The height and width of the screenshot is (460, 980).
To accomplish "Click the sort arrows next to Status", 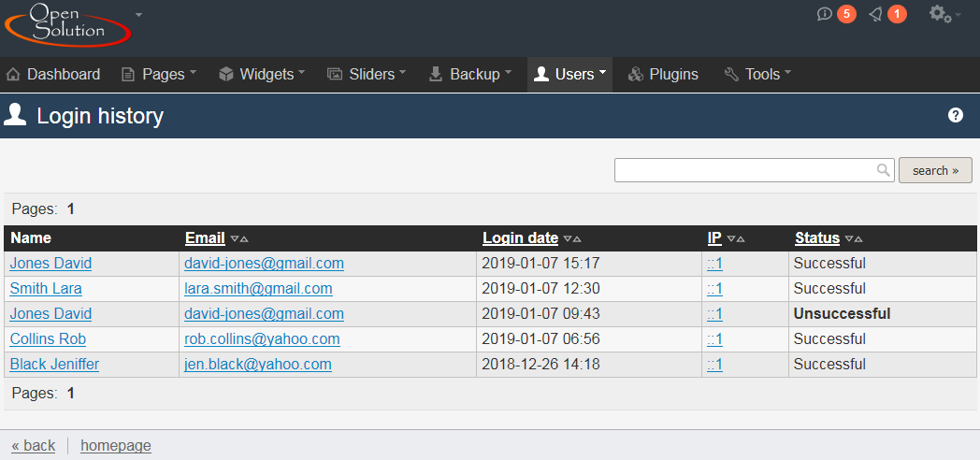I will (853, 238).
